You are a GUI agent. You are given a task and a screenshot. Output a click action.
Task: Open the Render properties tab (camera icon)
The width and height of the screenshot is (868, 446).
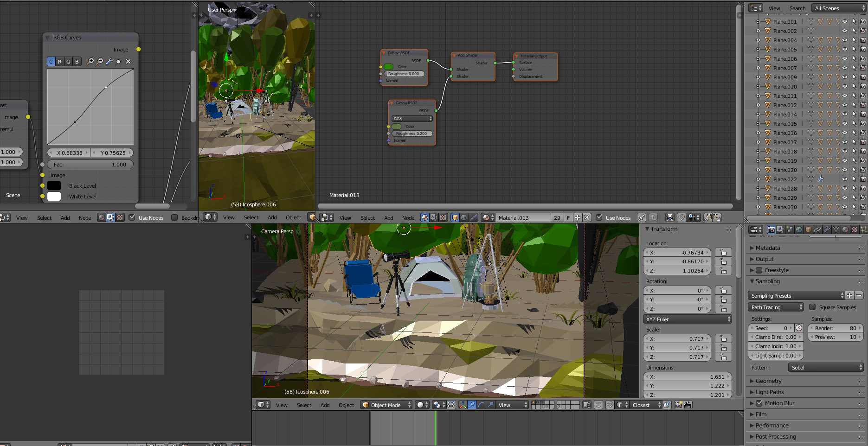click(x=771, y=229)
